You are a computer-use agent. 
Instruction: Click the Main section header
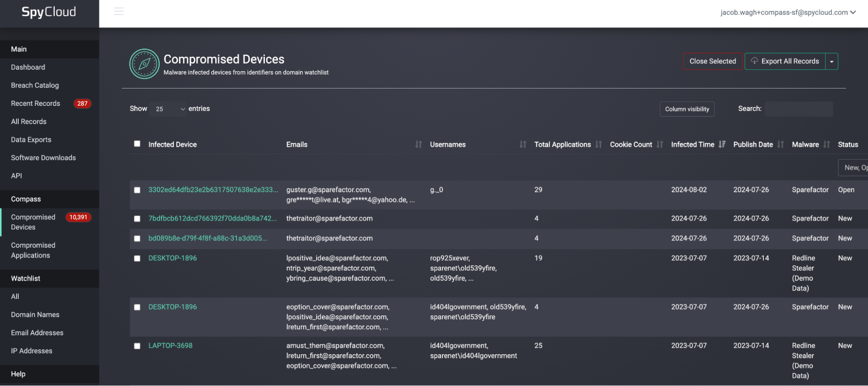[50, 49]
